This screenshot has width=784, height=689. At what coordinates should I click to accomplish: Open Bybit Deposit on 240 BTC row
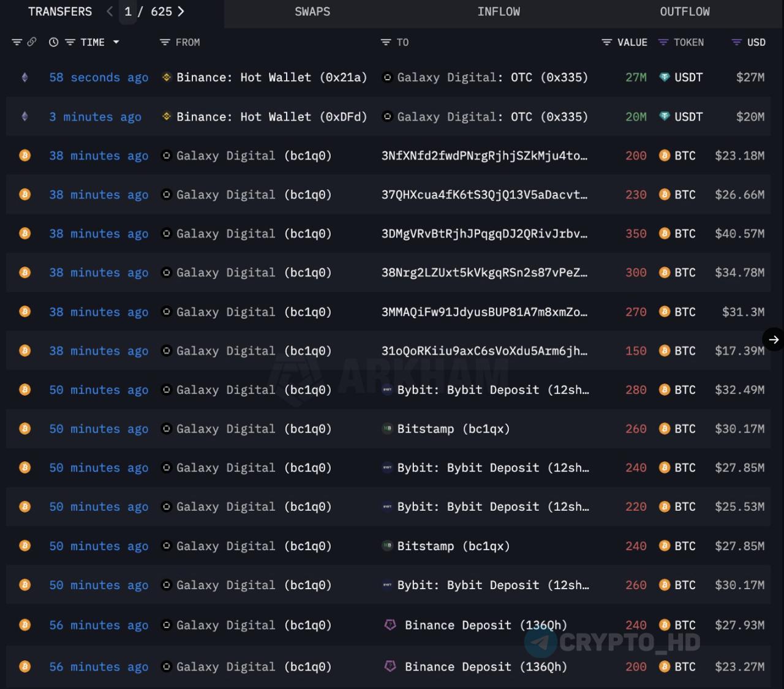pos(493,468)
